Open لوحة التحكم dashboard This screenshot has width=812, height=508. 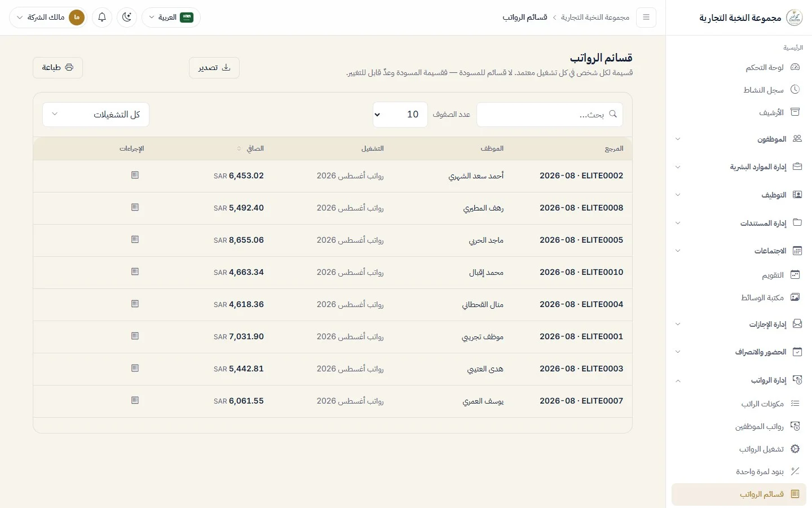pyautogui.click(x=739, y=67)
